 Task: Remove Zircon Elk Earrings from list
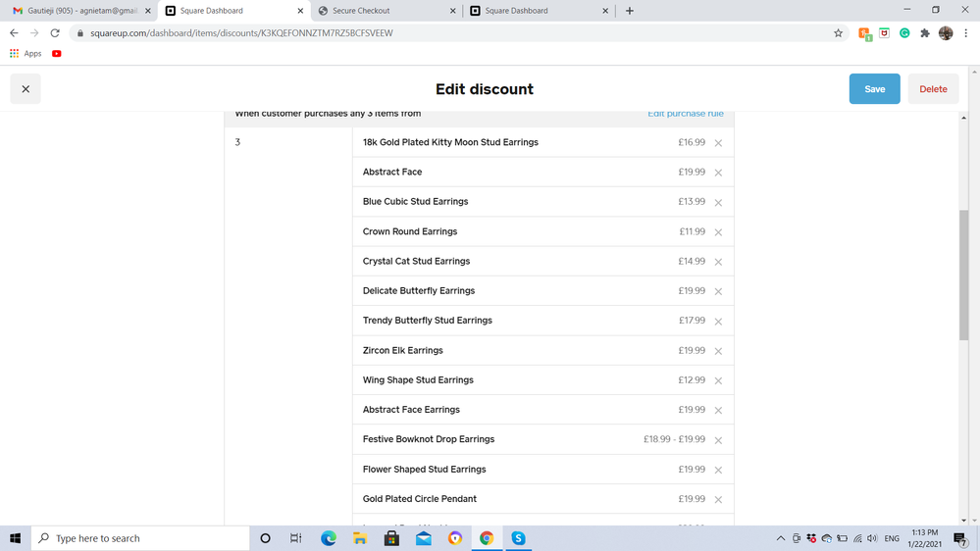point(718,351)
